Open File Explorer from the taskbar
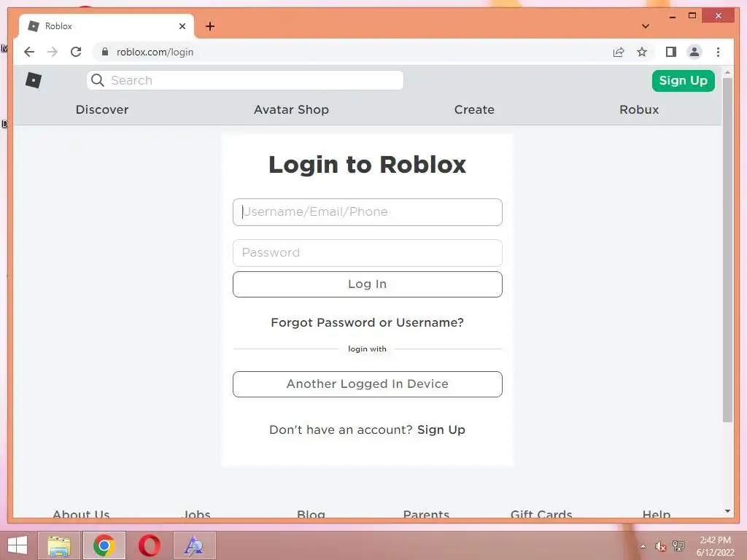The image size is (747, 560). tap(58, 545)
